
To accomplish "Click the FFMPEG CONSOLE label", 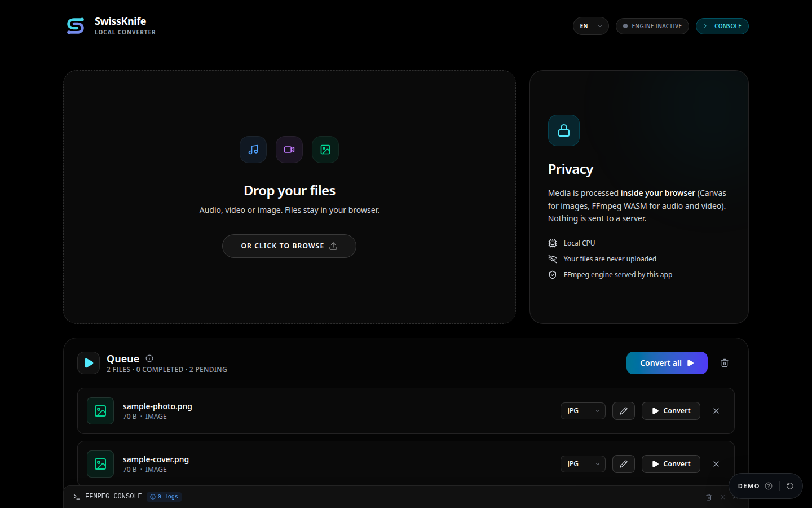I will click(113, 497).
